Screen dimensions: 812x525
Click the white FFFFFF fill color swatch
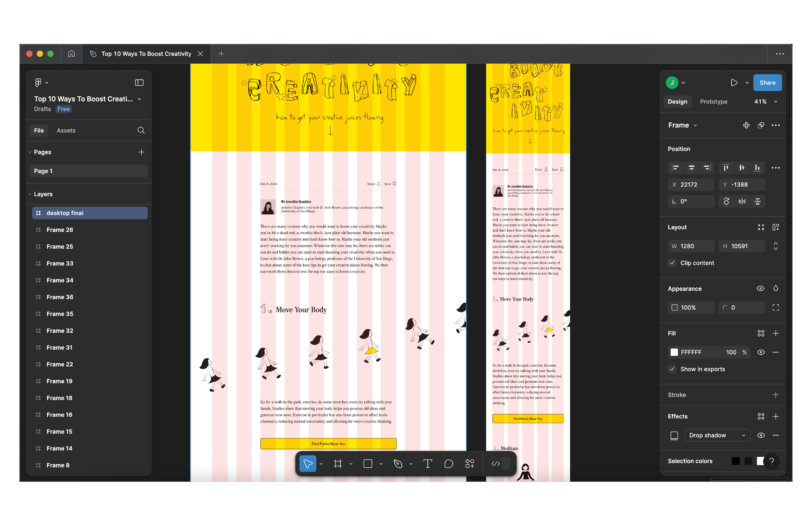pos(674,352)
